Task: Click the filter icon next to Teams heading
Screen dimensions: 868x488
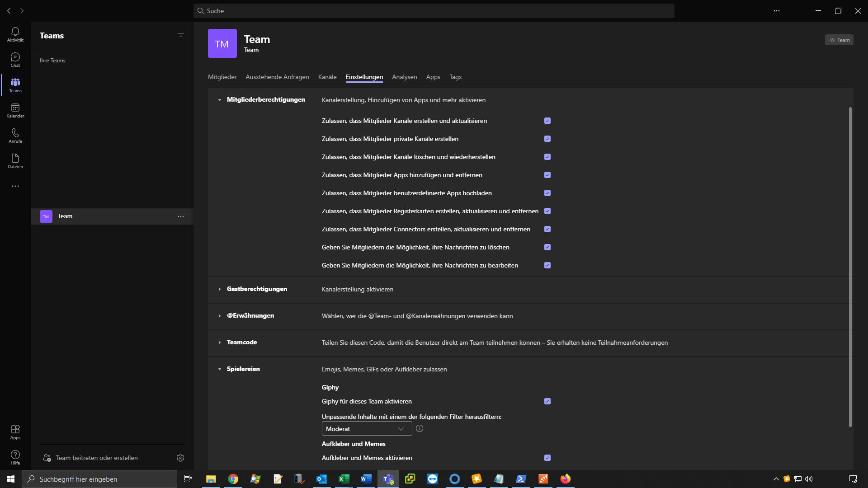Action: (x=181, y=35)
